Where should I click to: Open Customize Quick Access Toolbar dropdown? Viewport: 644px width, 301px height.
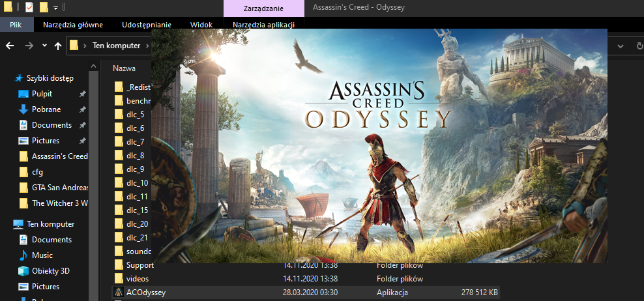point(56,7)
